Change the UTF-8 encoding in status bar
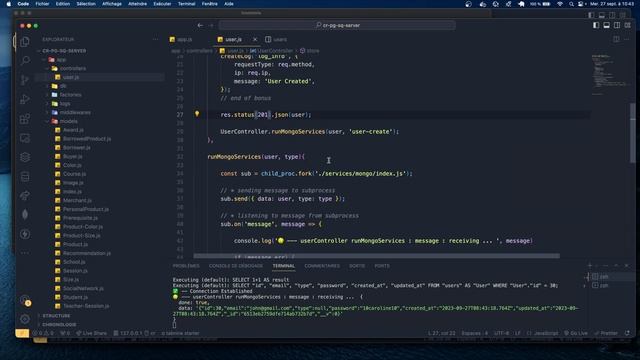 pyautogui.click(x=501, y=333)
